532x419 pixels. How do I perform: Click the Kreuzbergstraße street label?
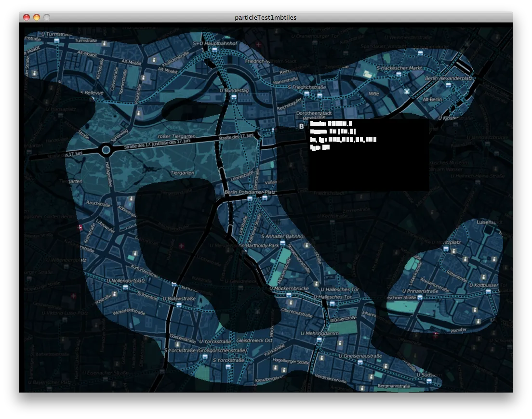[x=269, y=379]
